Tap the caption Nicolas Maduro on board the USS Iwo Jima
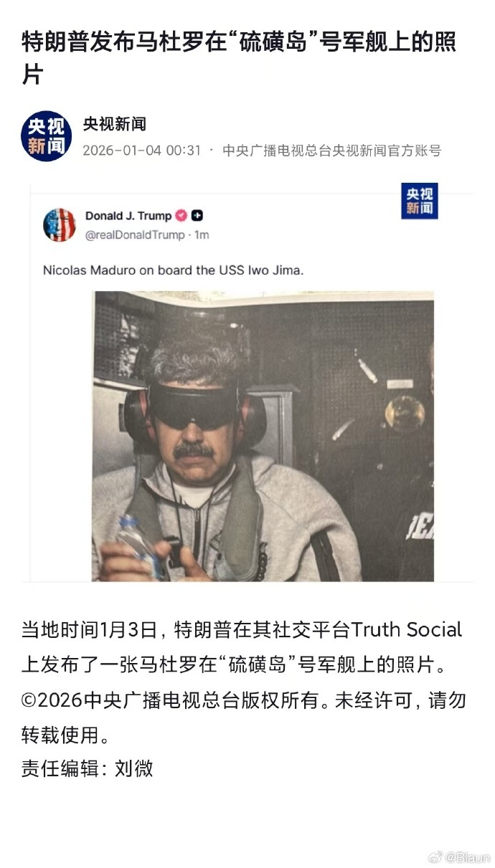This screenshot has width=495, height=868. 174,270
